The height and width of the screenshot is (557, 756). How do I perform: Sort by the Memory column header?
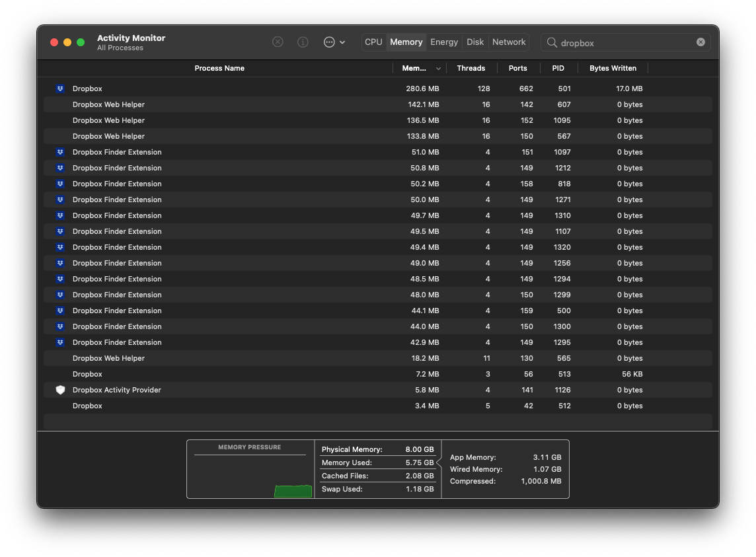(x=414, y=68)
